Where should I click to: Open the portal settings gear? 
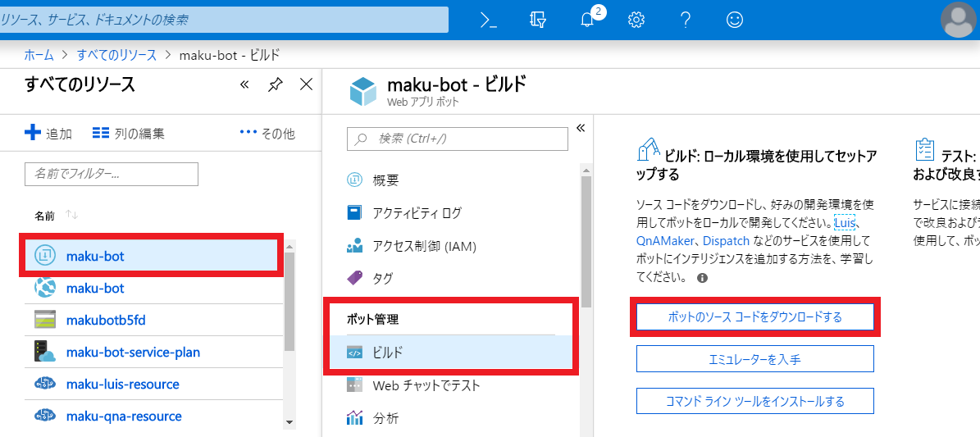(636, 20)
